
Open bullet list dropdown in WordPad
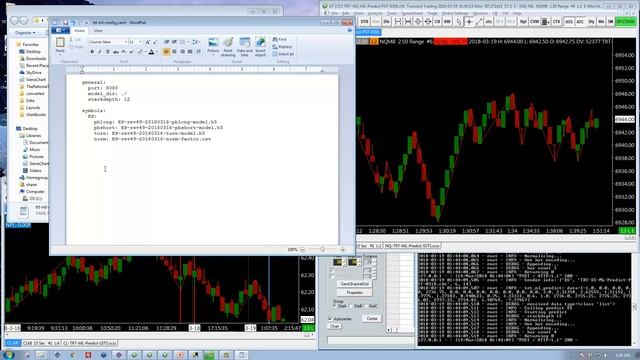[x=184, y=42]
